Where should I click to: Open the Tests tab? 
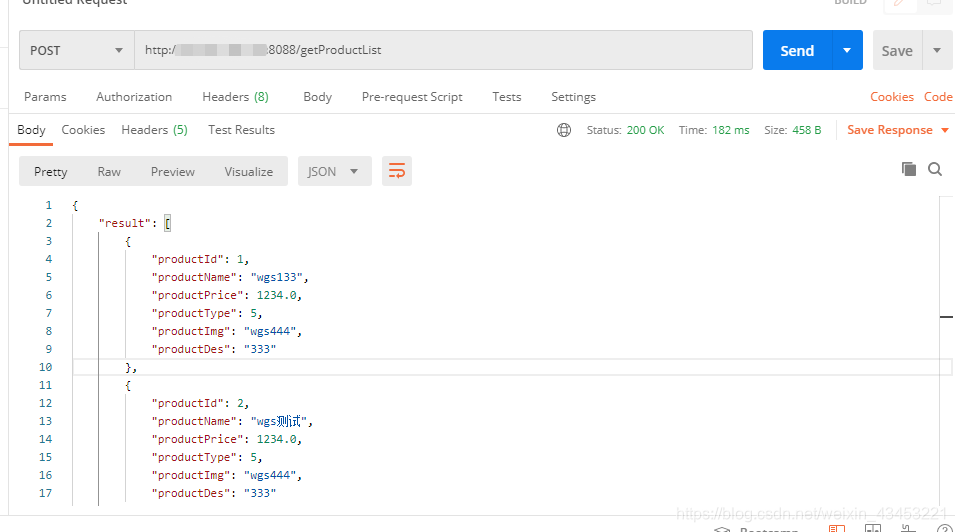pyautogui.click(x=507, y=97)
